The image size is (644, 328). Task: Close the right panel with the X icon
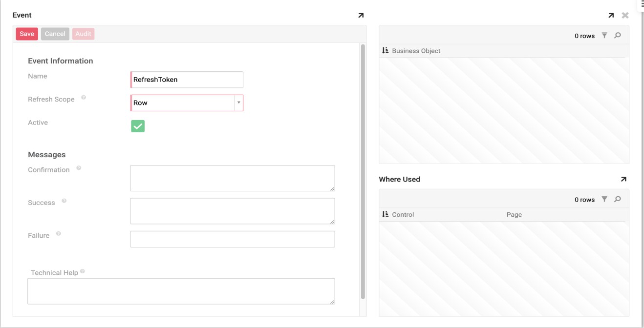point(624,15)
